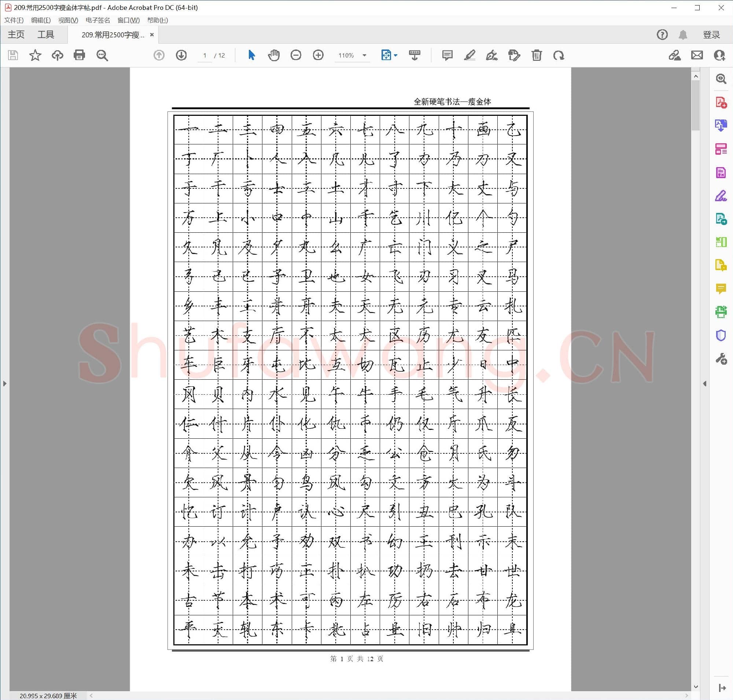Open the Print dialog
Screen dimensions: 733x700
coord(80,55)
